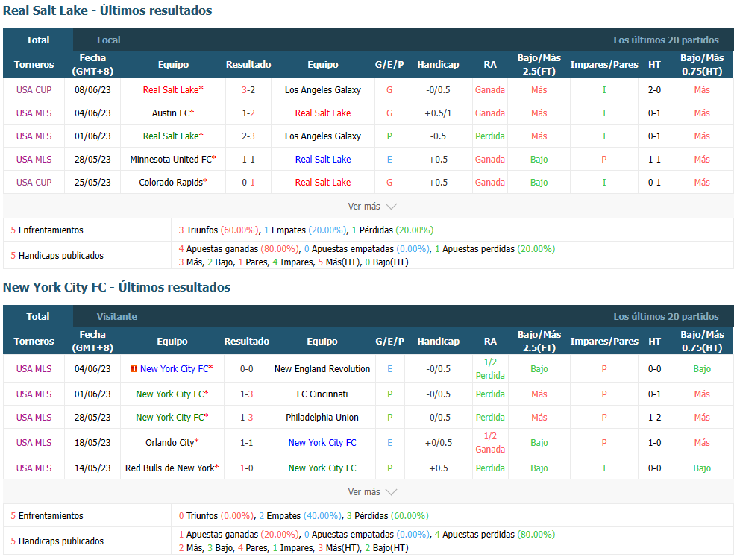Open USA MLS link for Austin FC match
The image size is (737, 560).
pos(34,113)
